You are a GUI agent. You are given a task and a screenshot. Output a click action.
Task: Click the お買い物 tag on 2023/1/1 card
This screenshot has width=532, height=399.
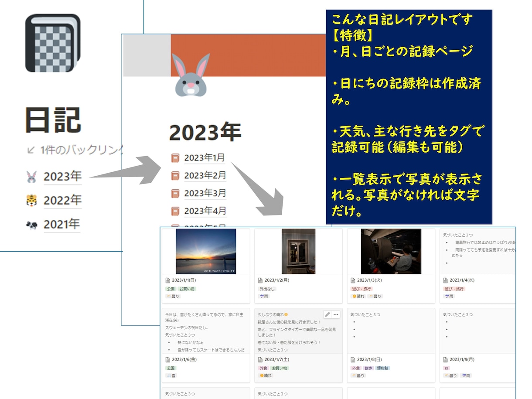point(186,289)
